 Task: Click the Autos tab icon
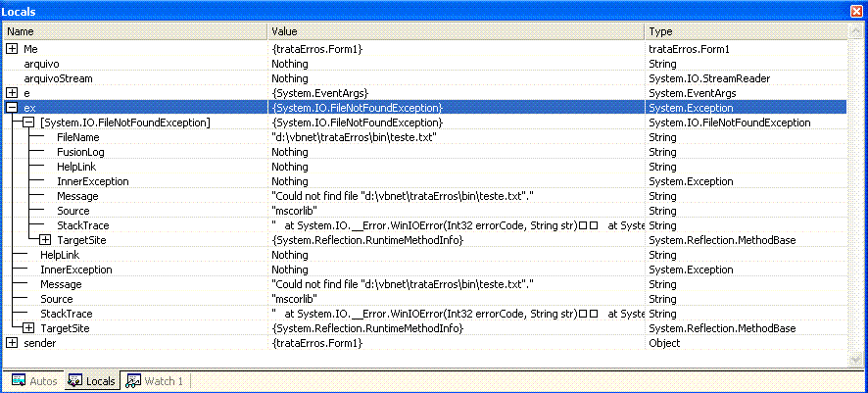[x=19, y=381]
